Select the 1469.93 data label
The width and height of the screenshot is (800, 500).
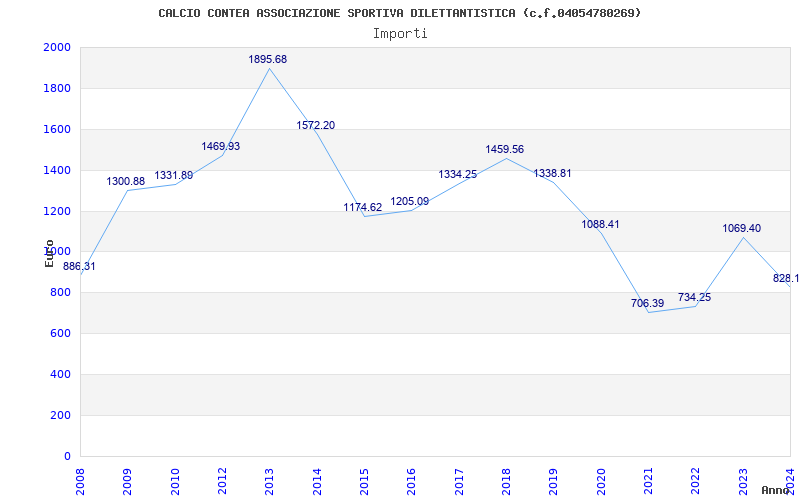pyautogui.click(x=220, y=146)
